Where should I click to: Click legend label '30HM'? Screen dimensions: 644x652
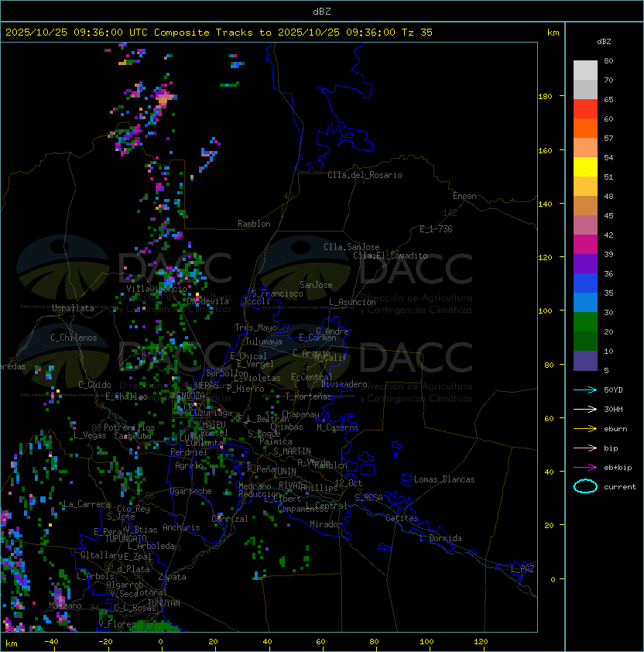pos(613,409)
